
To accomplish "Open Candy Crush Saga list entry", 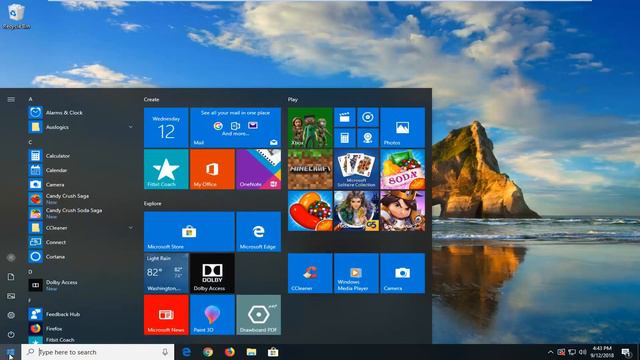I will pyautogui.click(x=82, y=199).
